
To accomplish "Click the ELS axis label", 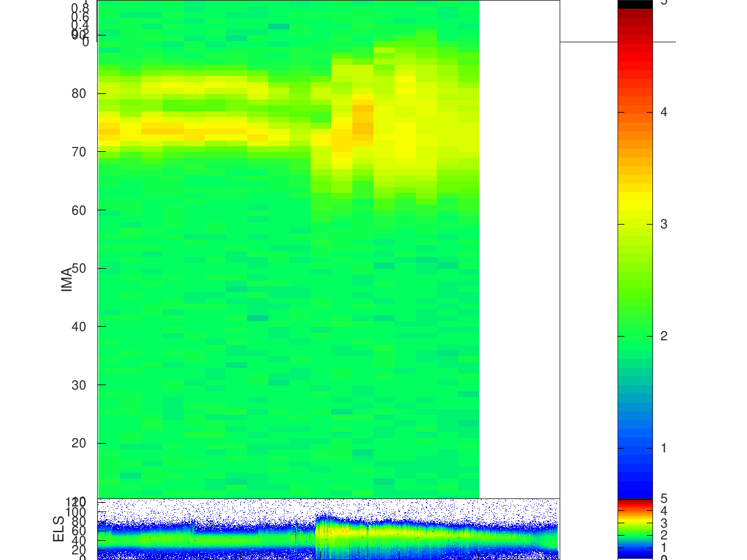I will click(59, 529).
